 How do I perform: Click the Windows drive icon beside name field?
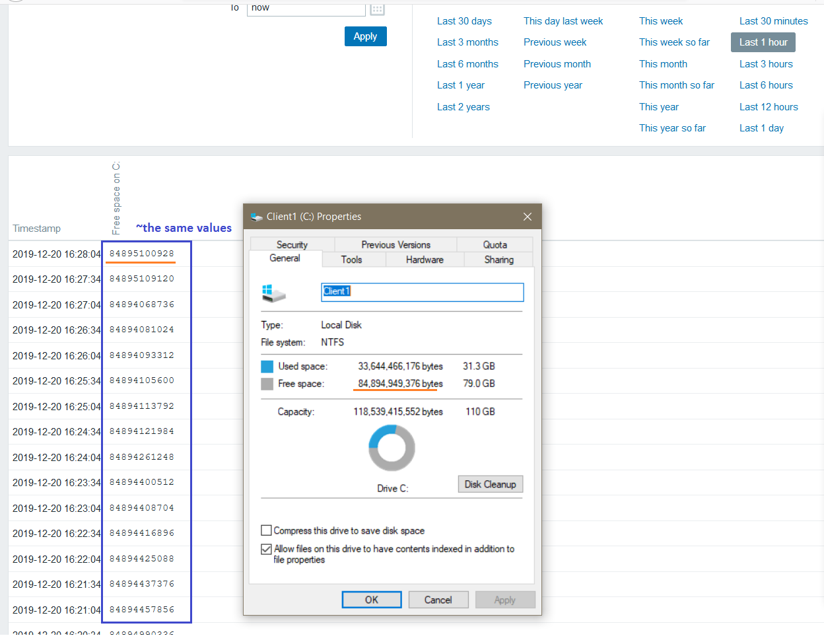click(x=273, y=293)
